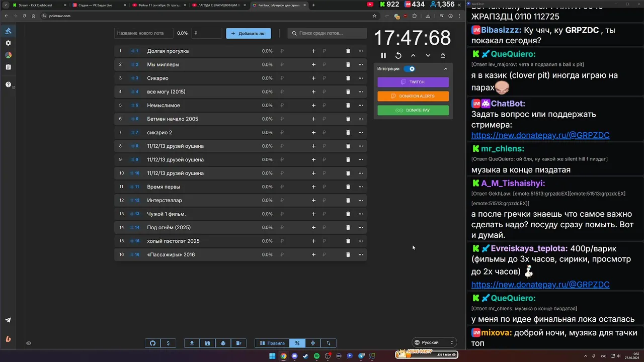
Task: Delete the lot "Интерстеллар"
Action: pos(348,200)
